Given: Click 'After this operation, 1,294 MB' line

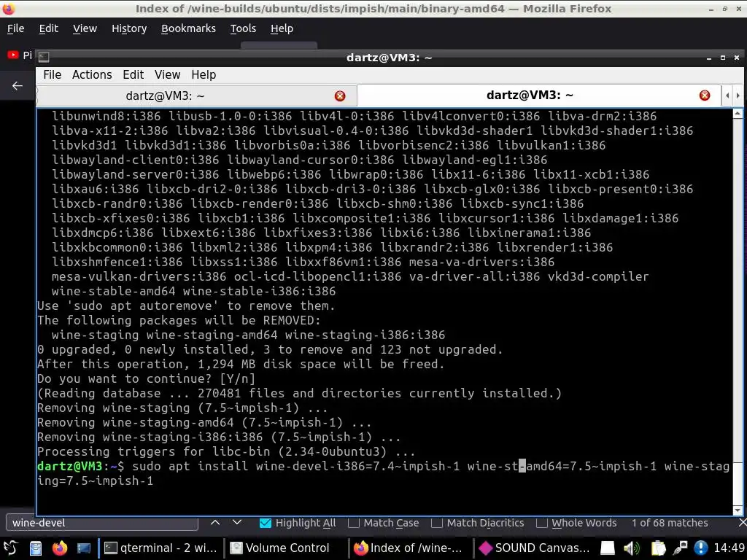Looking at the screenshot, I should pos(241,365).
